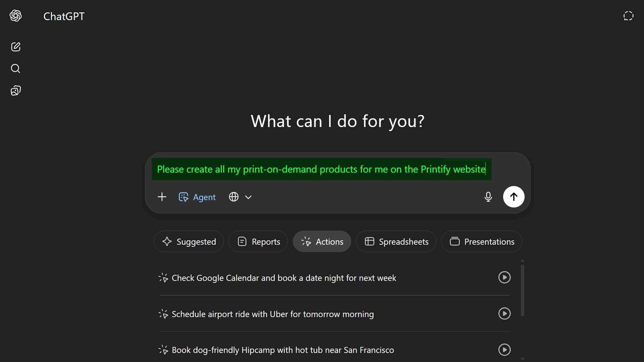Open the Spreadsheets category
This screenshot has height=362, width=644.
tap(396, 241)
